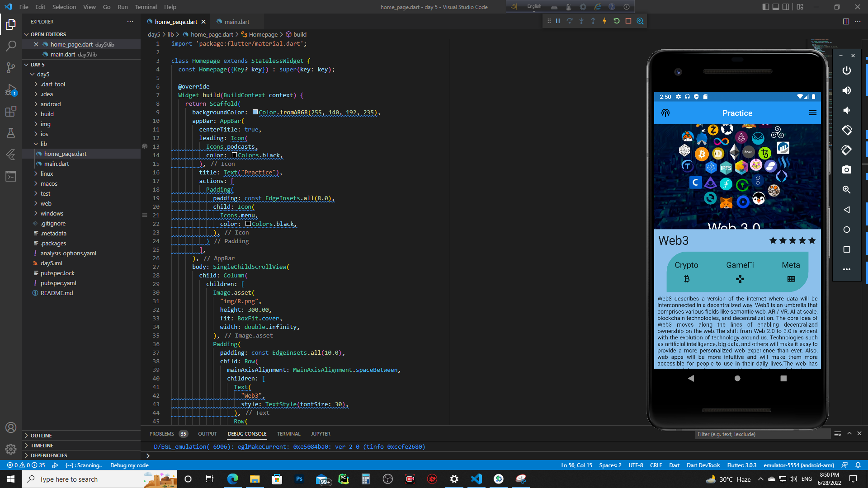The height and width of the screenshot is (488, 868).
Task: Open Dart DevTools from the status bar
Action: click(703, 465)
